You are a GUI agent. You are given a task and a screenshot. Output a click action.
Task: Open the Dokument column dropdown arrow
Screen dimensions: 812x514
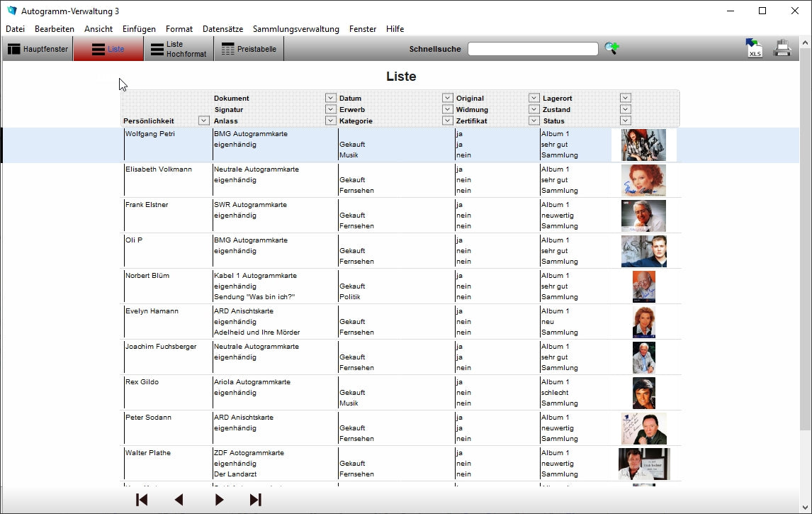330,98
